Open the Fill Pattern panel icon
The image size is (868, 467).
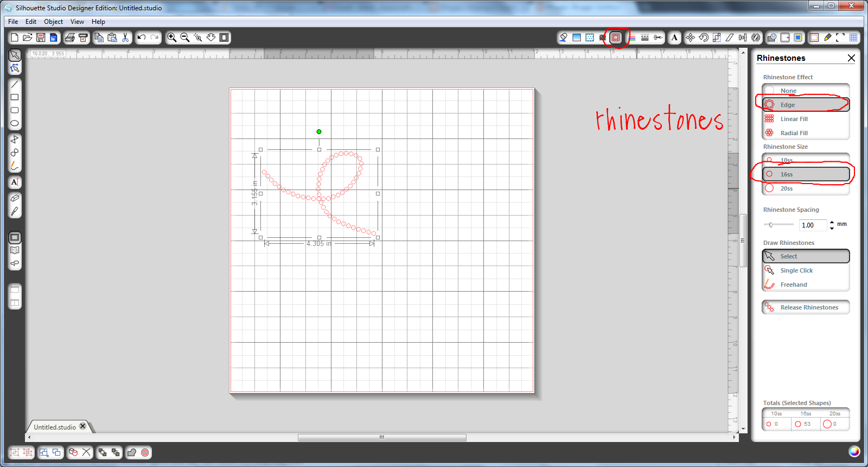590,37
